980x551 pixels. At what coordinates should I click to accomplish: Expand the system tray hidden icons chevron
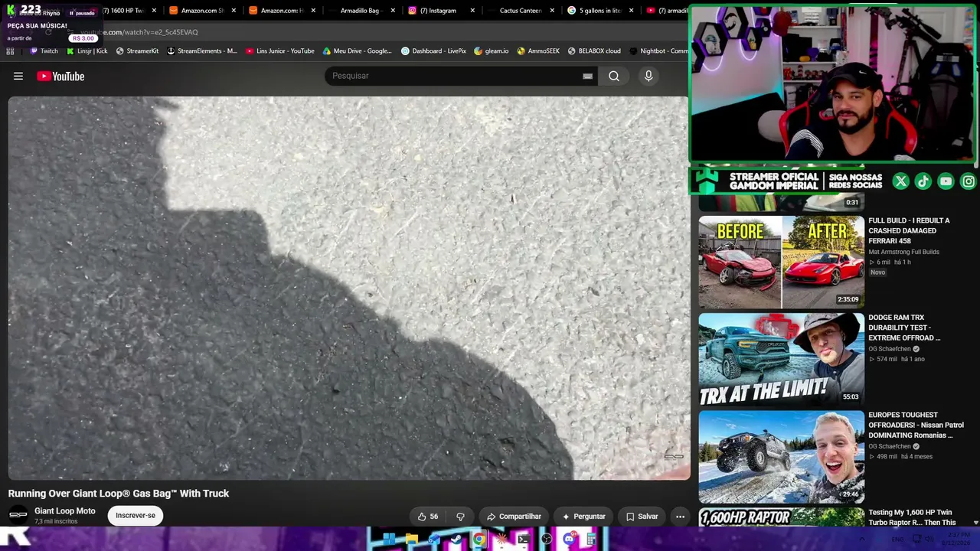point(861,540)
